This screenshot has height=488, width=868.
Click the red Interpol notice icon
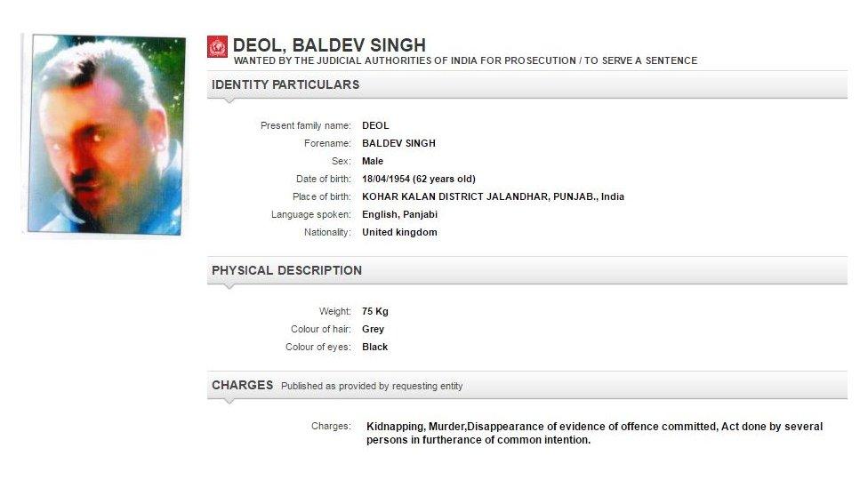218,46
